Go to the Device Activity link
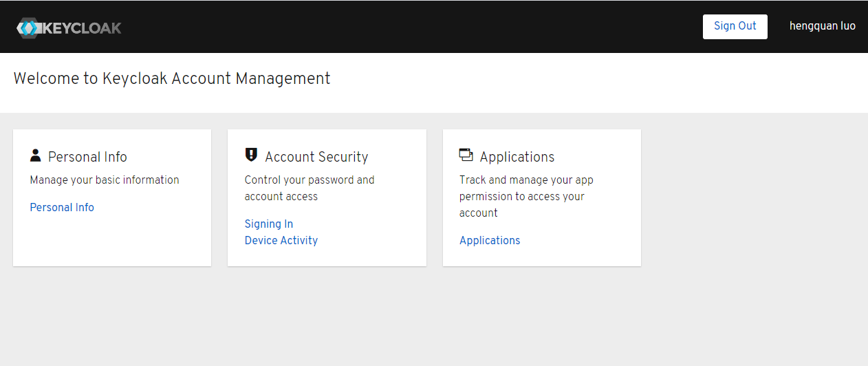868x366 pixels. tap(281, 241)
